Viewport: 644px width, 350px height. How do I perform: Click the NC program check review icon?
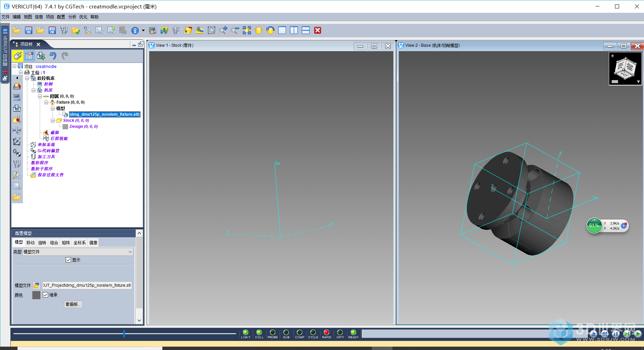[x=111, y=31]
